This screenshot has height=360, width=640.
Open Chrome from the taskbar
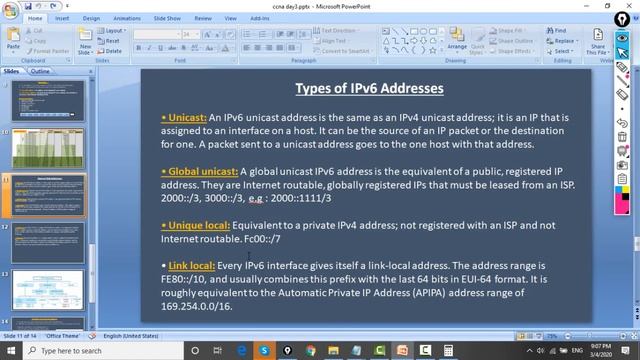pyautogui.click(x=311, y=351)
